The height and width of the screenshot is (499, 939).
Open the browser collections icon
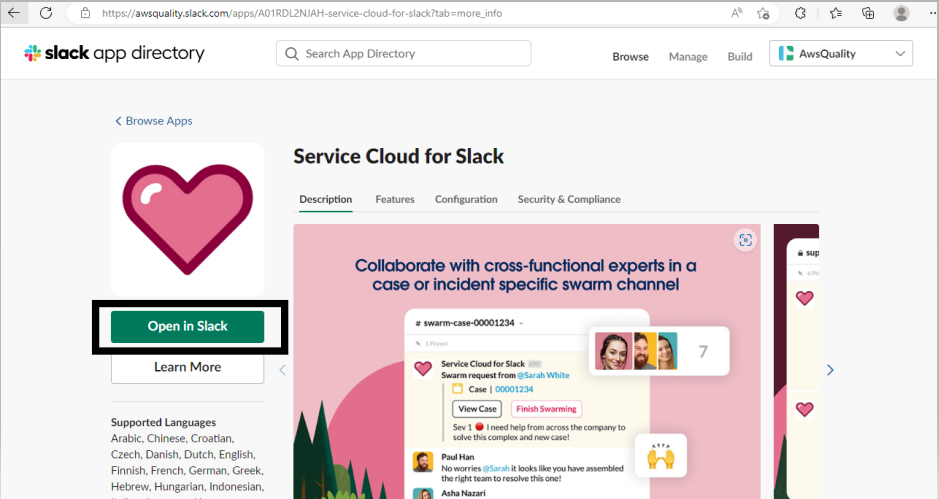[x=868, y=13]
